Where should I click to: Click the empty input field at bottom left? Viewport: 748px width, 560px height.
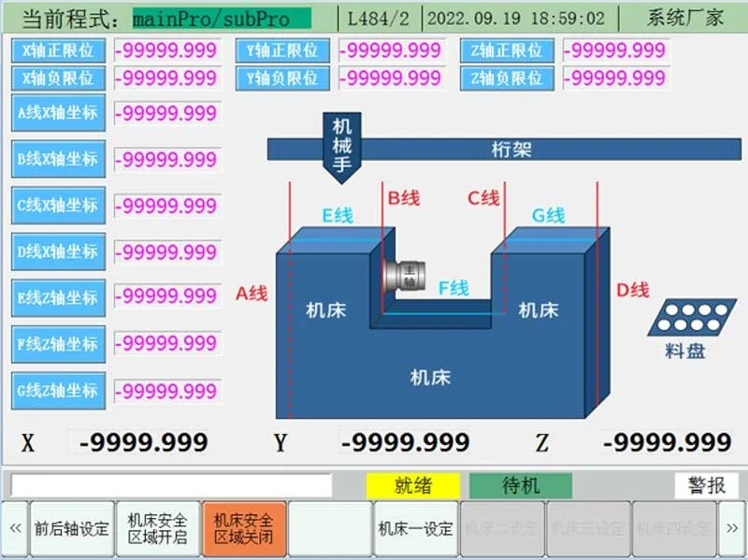click(x=168, y=484)
